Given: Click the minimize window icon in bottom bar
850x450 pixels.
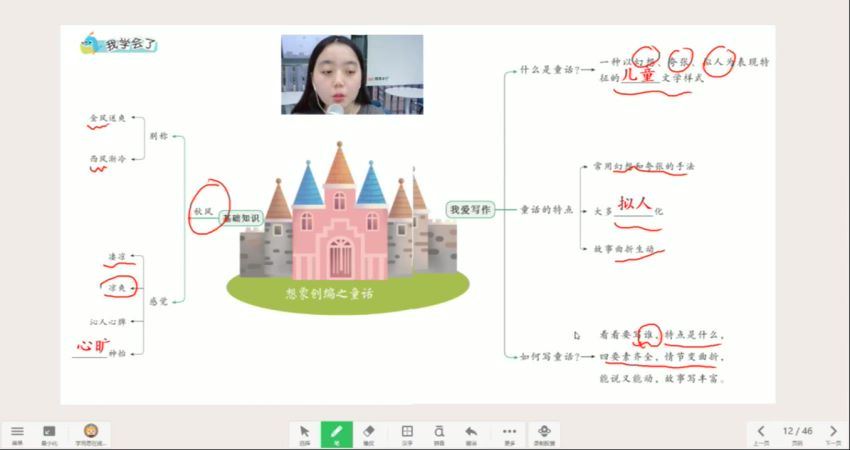Looking at the screenshot, I should (x=49, y=434).
